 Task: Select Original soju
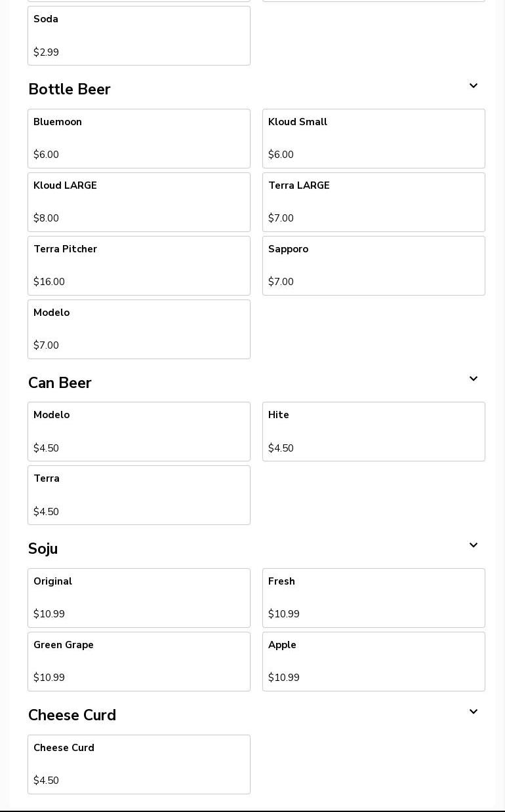(x=138, y=598)
